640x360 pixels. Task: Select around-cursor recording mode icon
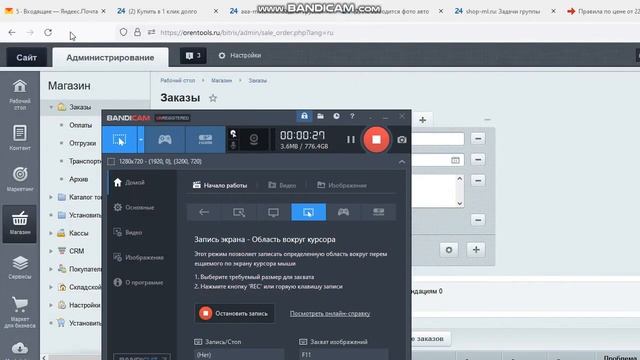[x=309, y=212]
